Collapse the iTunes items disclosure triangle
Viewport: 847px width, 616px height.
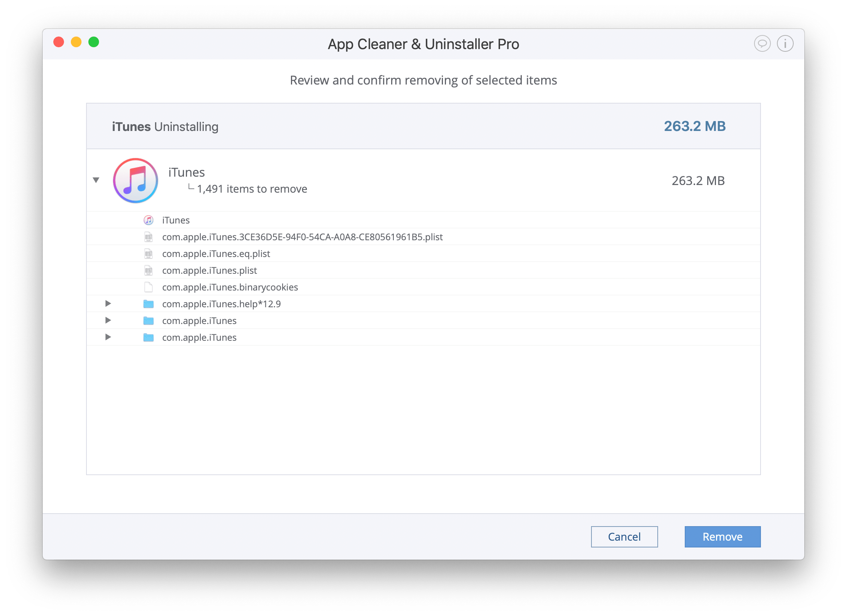(x=97, y=179)
